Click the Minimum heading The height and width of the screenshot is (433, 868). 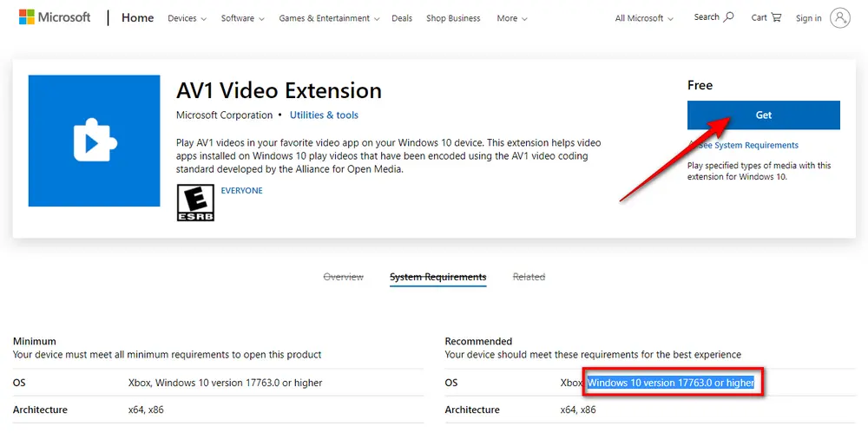tap(35, 341)
